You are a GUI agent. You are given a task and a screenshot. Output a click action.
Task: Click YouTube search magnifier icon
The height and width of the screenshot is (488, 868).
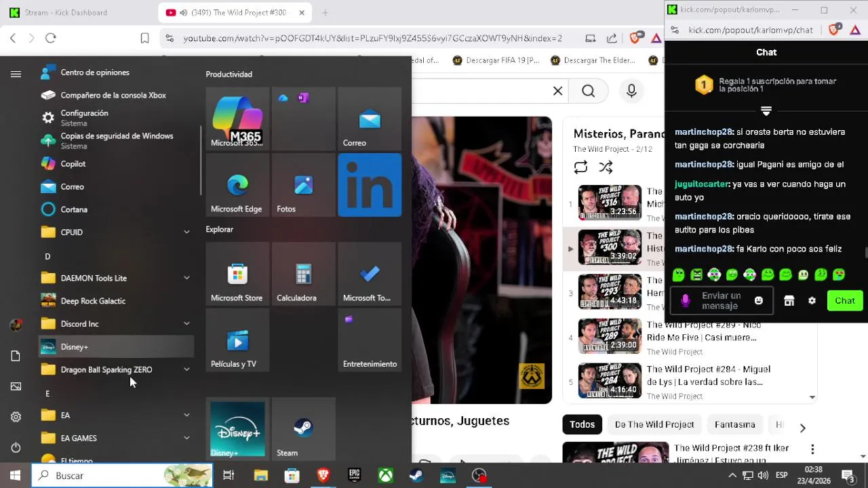[x=588, y=91]
